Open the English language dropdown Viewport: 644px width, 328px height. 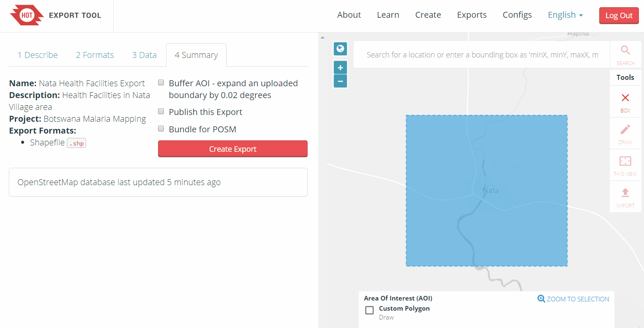[565, 15]
